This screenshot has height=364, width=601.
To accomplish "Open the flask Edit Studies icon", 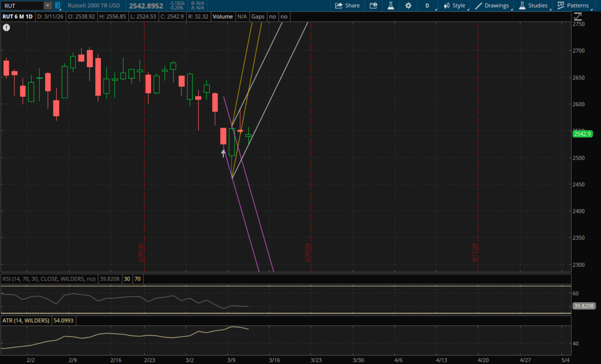I will 391,6.
